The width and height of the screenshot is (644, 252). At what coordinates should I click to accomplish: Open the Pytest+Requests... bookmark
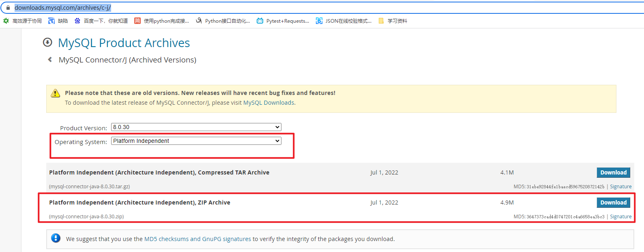pos(283,21)
